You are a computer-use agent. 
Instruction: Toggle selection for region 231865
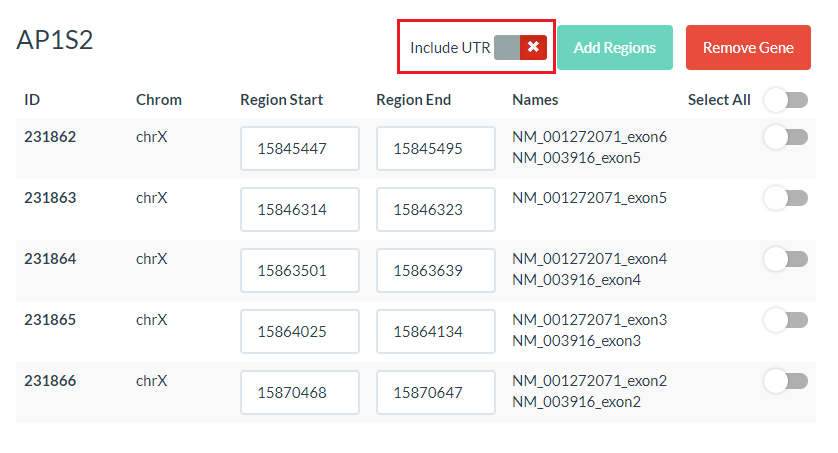pyautogui.click(x=786, y=320)
